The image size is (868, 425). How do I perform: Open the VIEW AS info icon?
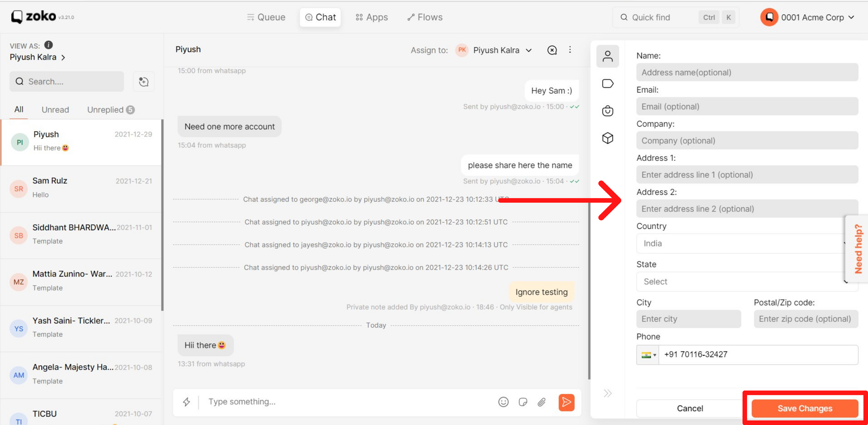[49, 45]
